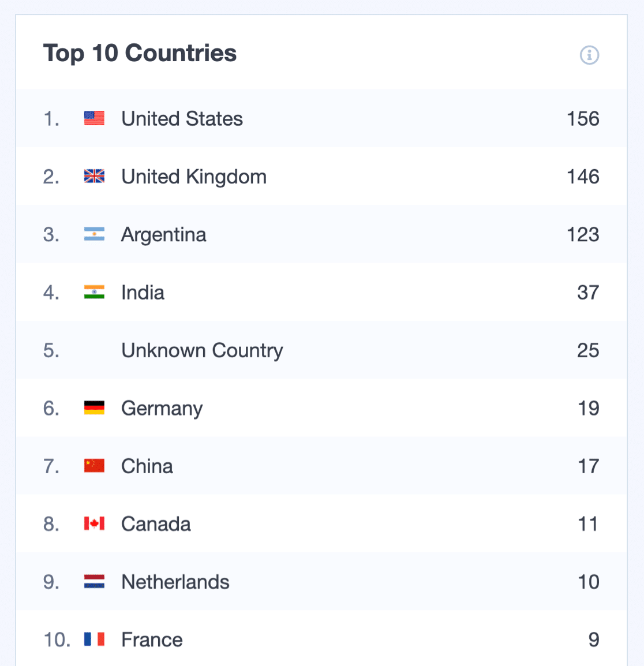Click the Netherlands flag icon
The height and width of the screenshot is (666, 644).
click(x=94, y=582)
